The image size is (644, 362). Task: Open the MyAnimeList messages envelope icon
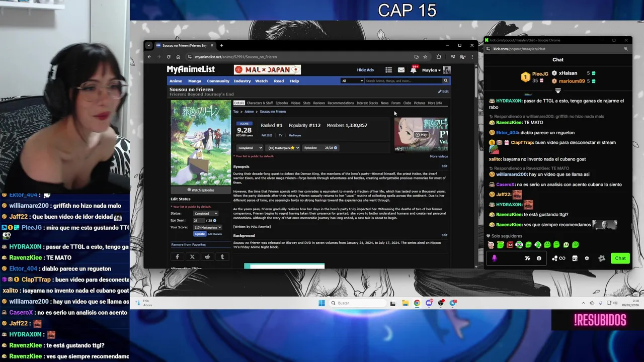[401, 70]
